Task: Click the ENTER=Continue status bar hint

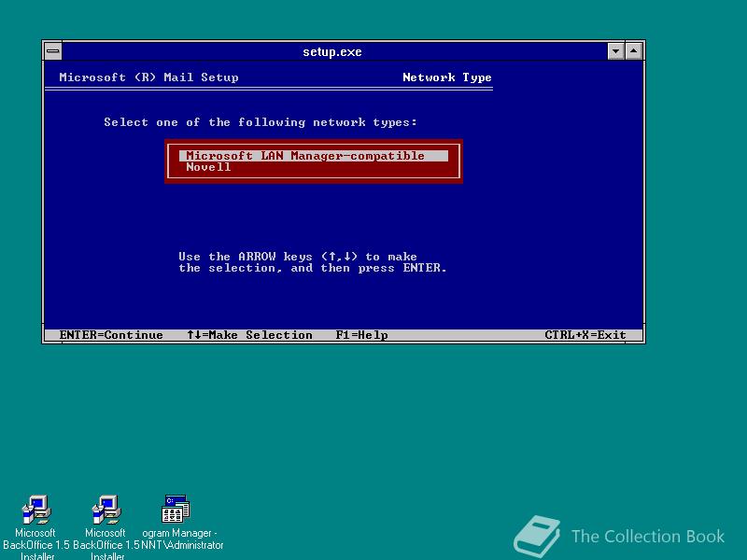Action: tap(111, 335)
